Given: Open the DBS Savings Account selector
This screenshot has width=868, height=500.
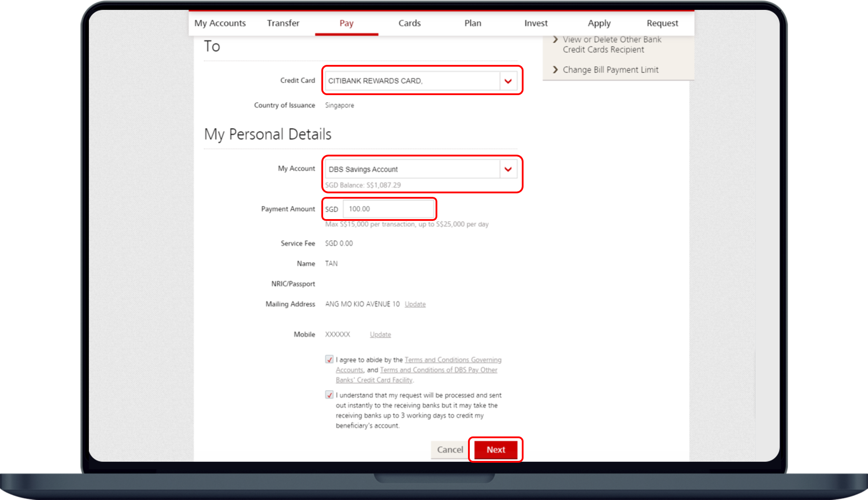Looking at the screenshot, I should click(421, 169).
